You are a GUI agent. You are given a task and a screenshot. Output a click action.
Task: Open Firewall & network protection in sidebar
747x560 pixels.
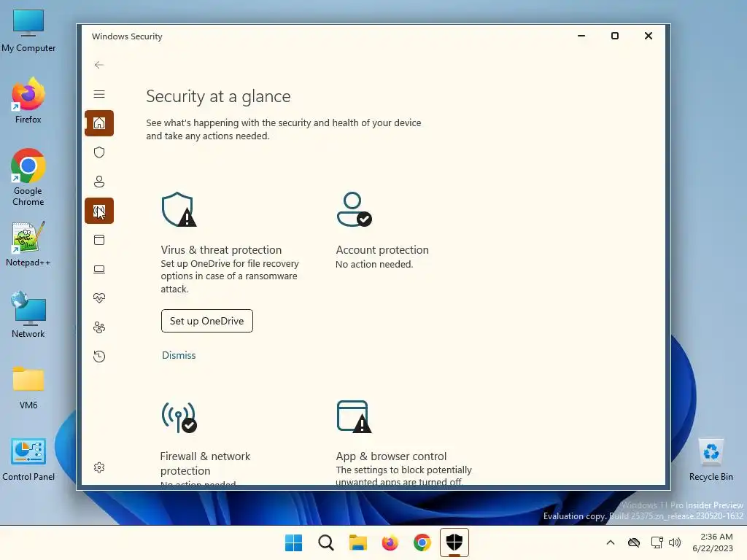click(x=99, y=211)
